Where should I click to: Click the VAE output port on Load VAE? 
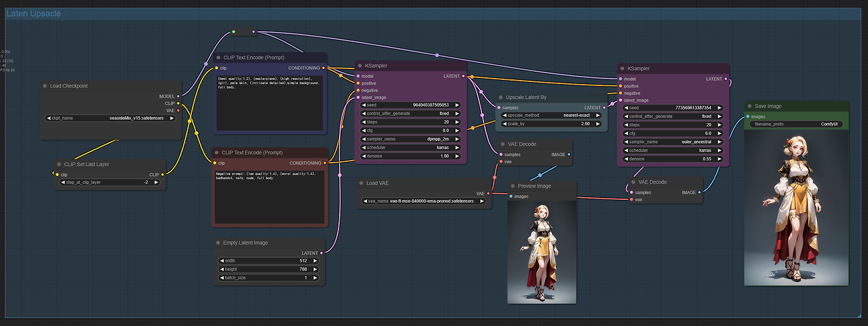coord(488,193)
